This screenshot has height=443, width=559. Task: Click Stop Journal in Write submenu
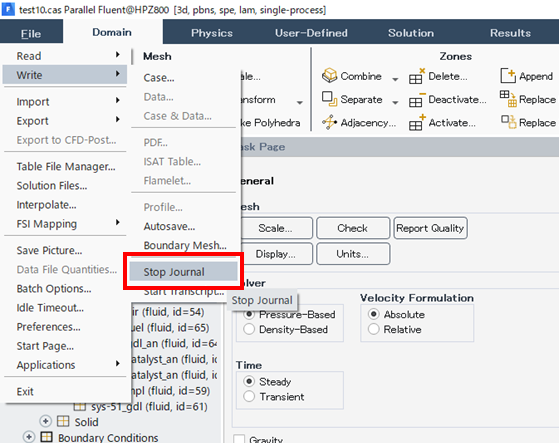(183, 272)
